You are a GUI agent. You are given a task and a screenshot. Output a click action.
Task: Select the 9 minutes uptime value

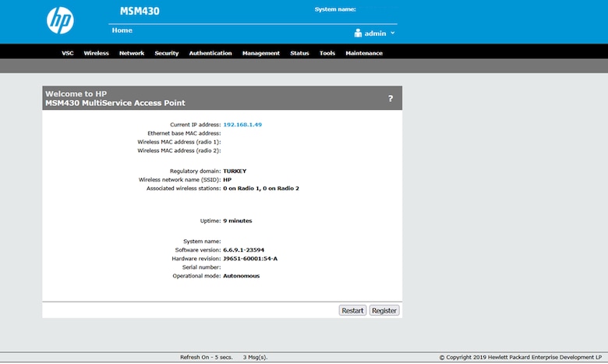point(237,221)
